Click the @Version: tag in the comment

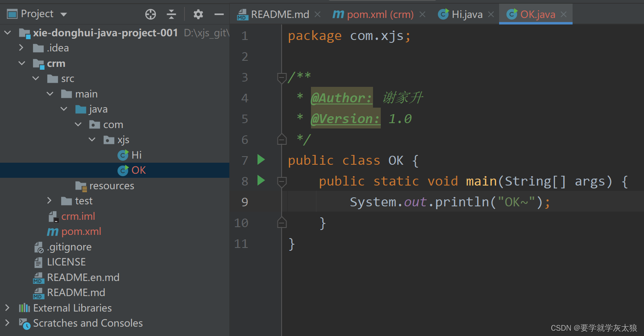[345, 119]
